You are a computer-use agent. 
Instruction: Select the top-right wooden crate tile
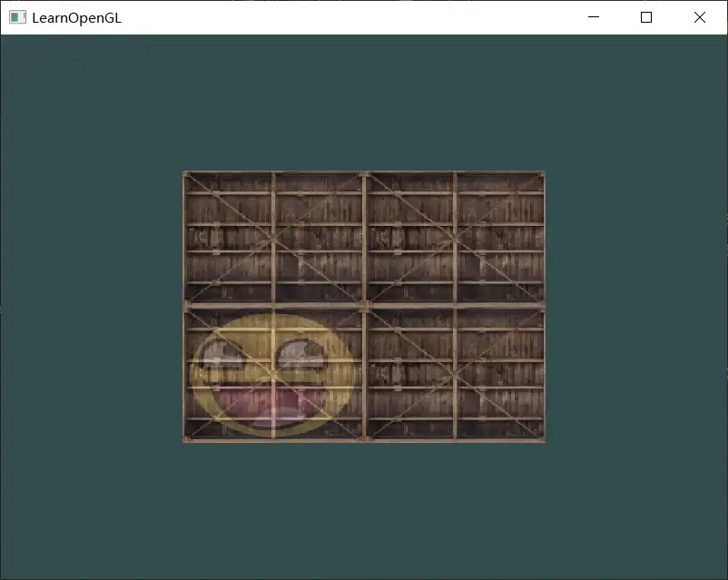pyautogui.click(x=455, y=238)
